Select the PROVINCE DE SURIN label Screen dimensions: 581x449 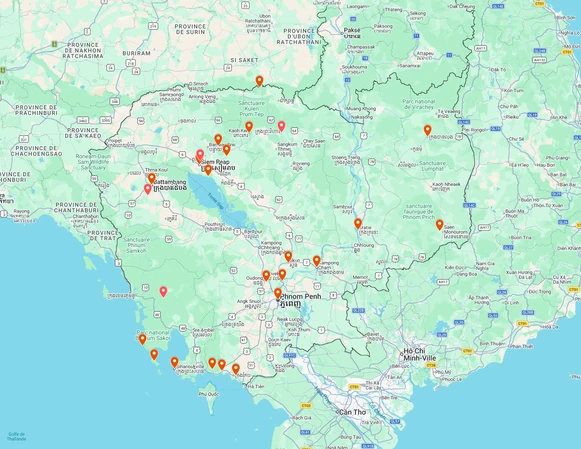coord(190,29)
